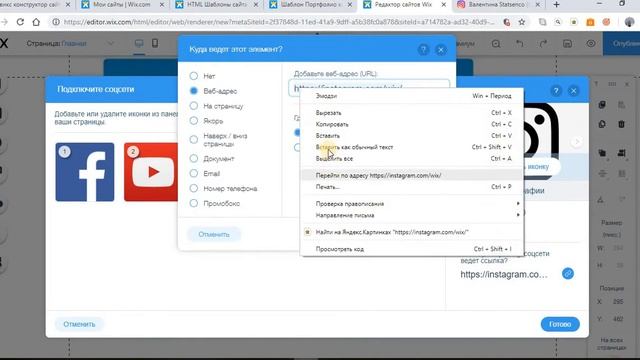The height and width of the screenshot is (360, 640).
Task: Choose 'Печать...' from context menu
Action: (x=411, y=187)
